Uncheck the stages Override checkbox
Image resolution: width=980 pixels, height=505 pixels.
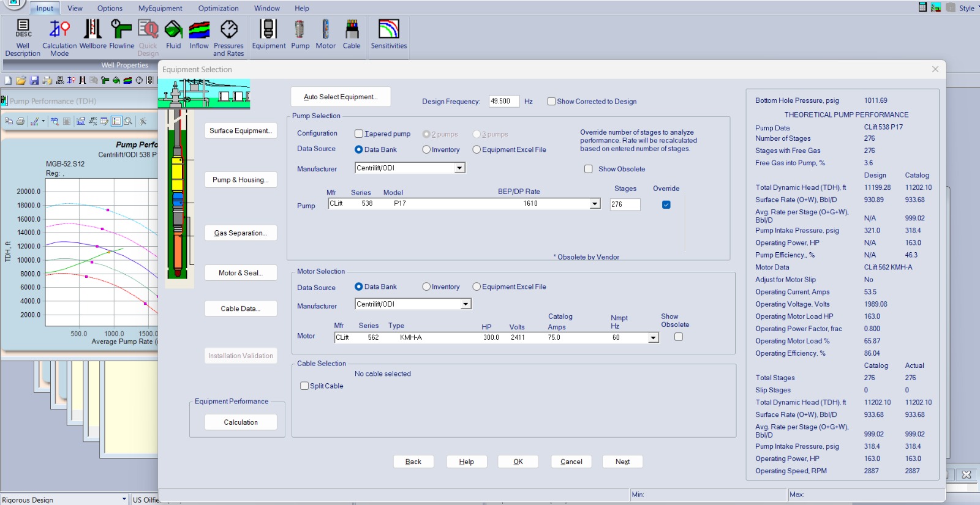(x=666, y=204)
